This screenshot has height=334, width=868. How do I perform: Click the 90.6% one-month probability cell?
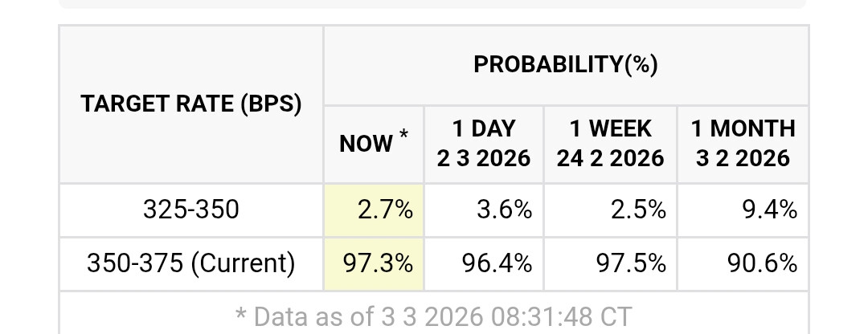[x=743, y=263]
